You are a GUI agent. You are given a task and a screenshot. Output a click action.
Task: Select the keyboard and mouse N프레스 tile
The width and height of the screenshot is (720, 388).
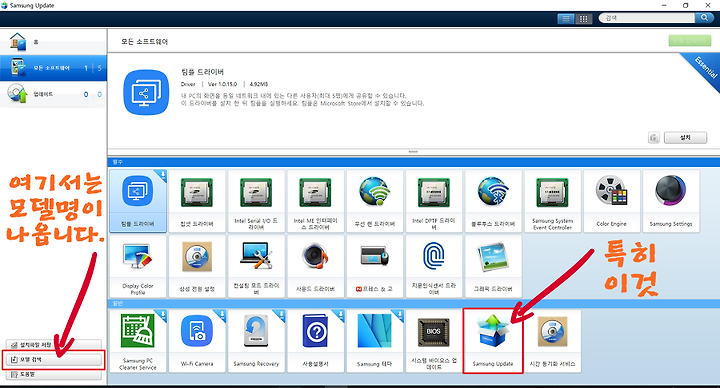coord(375,266)
